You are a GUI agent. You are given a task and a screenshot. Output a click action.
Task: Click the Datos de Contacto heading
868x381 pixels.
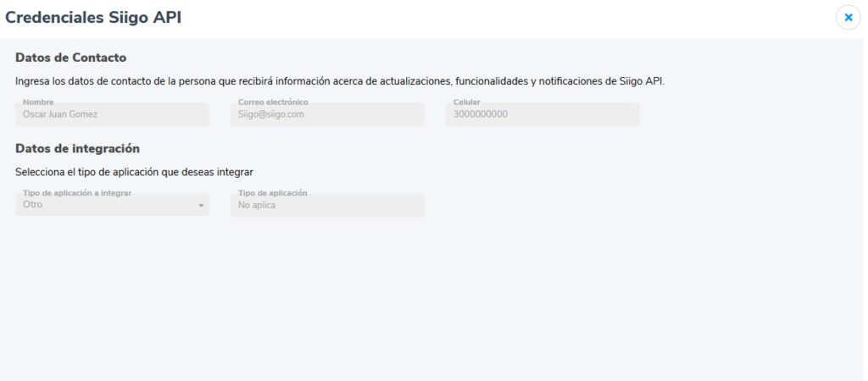[71, 58]
